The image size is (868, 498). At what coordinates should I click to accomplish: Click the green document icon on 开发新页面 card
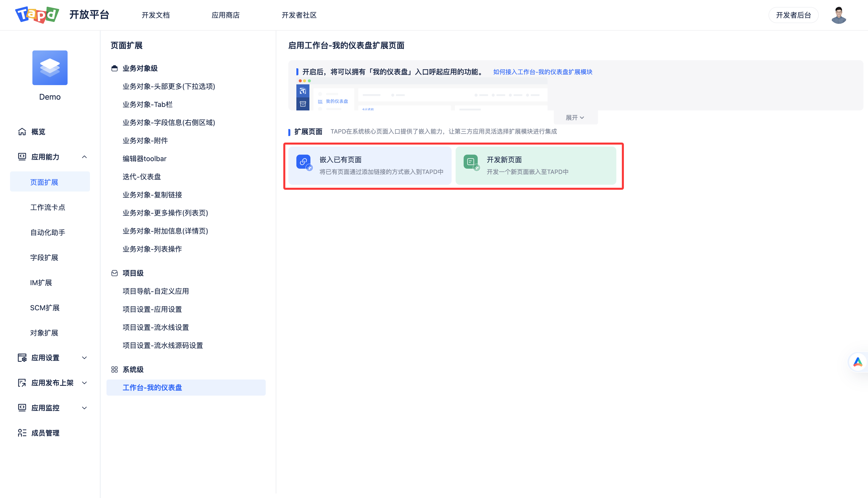pyautogui.click(x=471, y=162)
